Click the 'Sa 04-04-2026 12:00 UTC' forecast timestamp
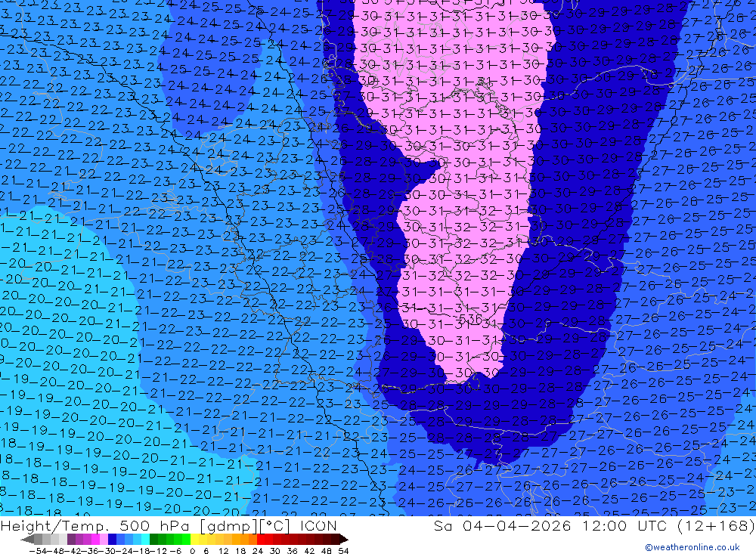The height and width of the screenshot is (554, 756). [550, 525]
